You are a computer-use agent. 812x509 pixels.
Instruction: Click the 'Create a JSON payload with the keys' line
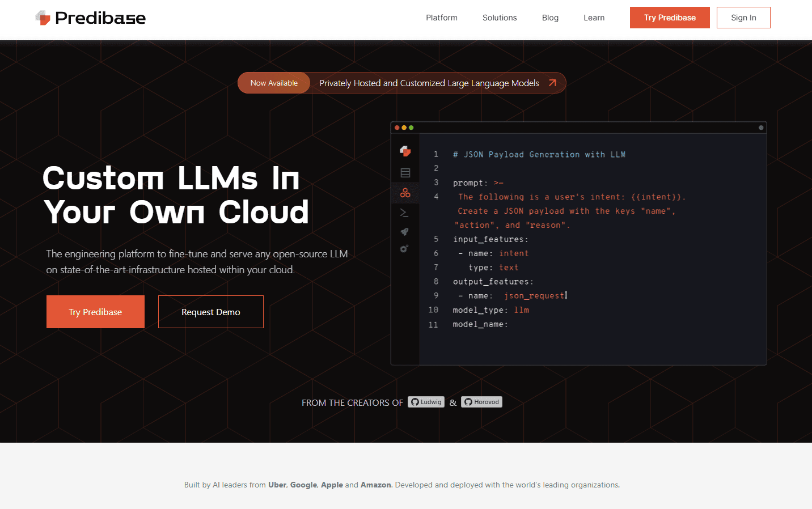[566, 211]
